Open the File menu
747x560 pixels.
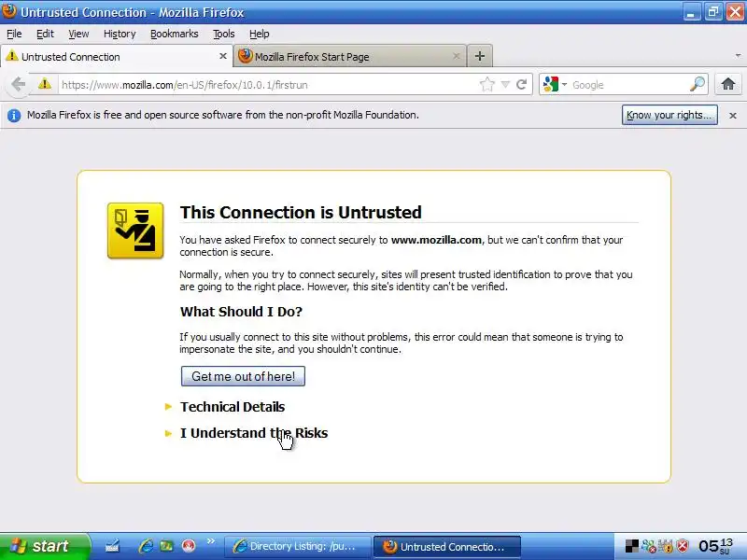click(x=14, y=34)
